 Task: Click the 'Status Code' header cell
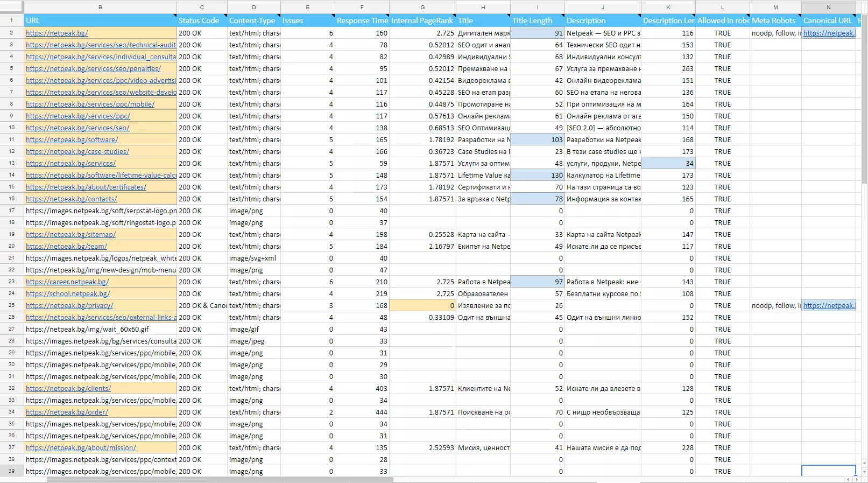(x=202, y=20)
